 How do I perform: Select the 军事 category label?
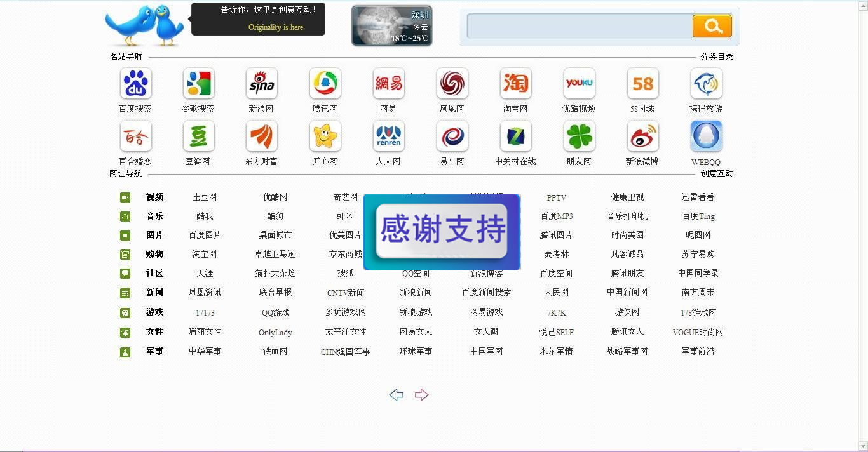click(154, 351)
